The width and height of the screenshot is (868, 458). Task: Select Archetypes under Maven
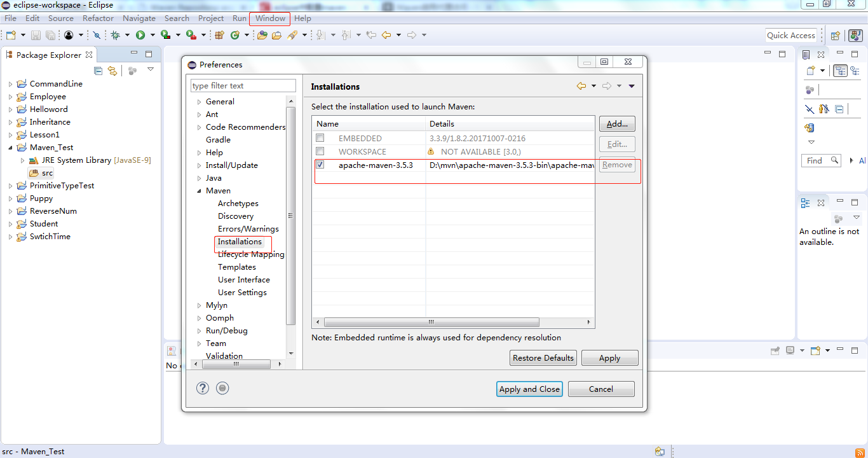pos(238,204)
